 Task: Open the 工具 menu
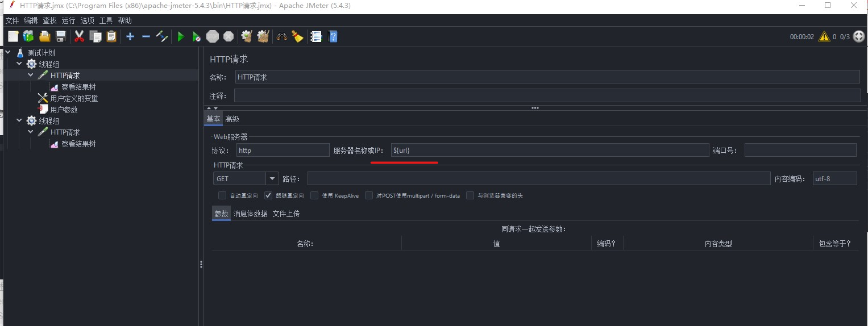[x=106, y=20]
